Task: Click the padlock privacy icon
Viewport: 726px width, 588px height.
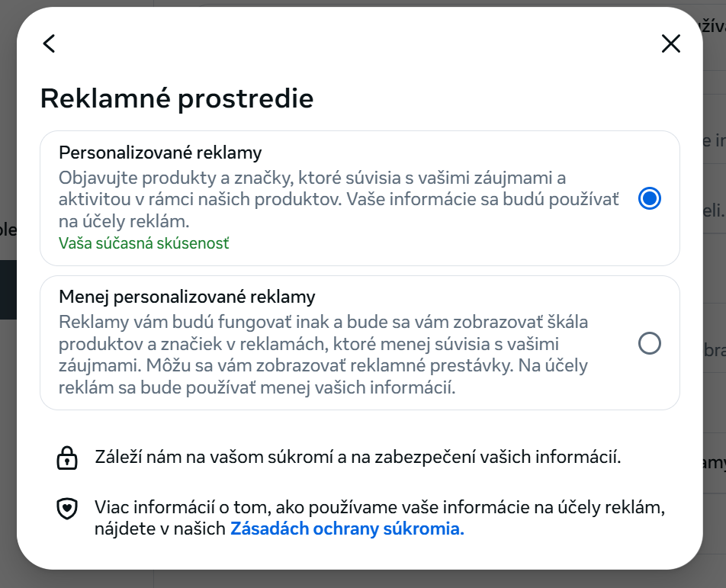Action: point(68,458)
